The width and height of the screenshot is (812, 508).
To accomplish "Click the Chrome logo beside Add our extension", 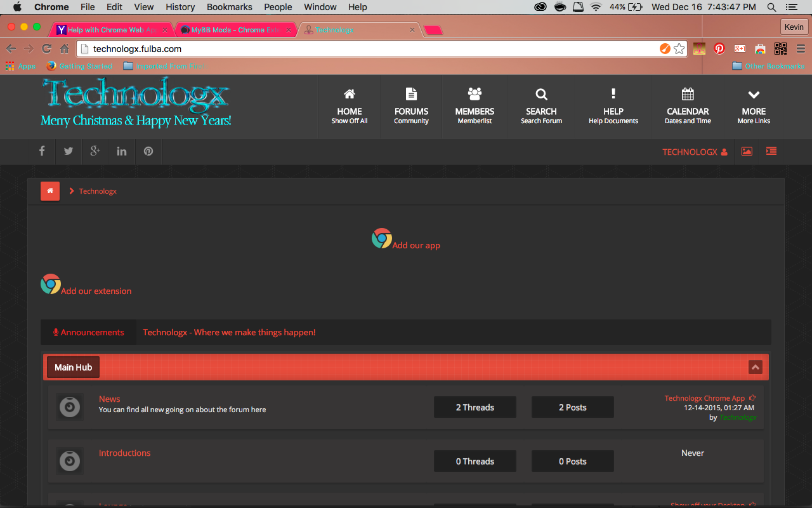I will click(x=51, y=284).
